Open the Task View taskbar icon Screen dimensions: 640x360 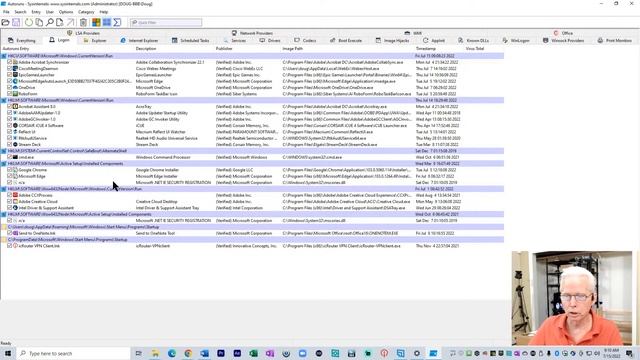139,353
